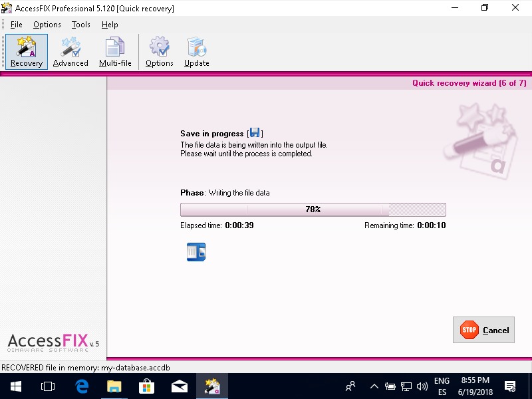Cancel the save in progress
The width and height of the screenshot is (532, 399).
point(483,330)
